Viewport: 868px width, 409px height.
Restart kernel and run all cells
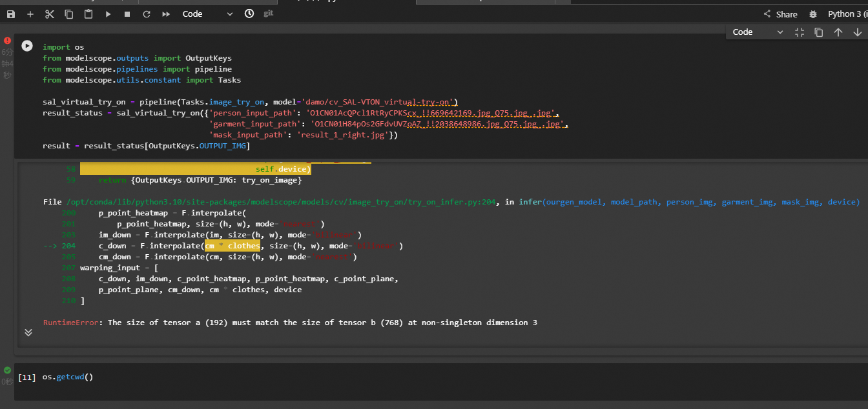[x=166, y=14]
